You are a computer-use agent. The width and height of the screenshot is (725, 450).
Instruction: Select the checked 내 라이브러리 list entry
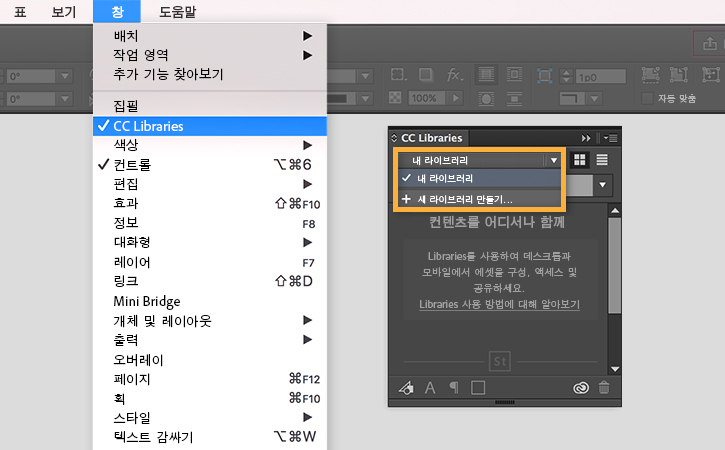[x=479, y=178]
